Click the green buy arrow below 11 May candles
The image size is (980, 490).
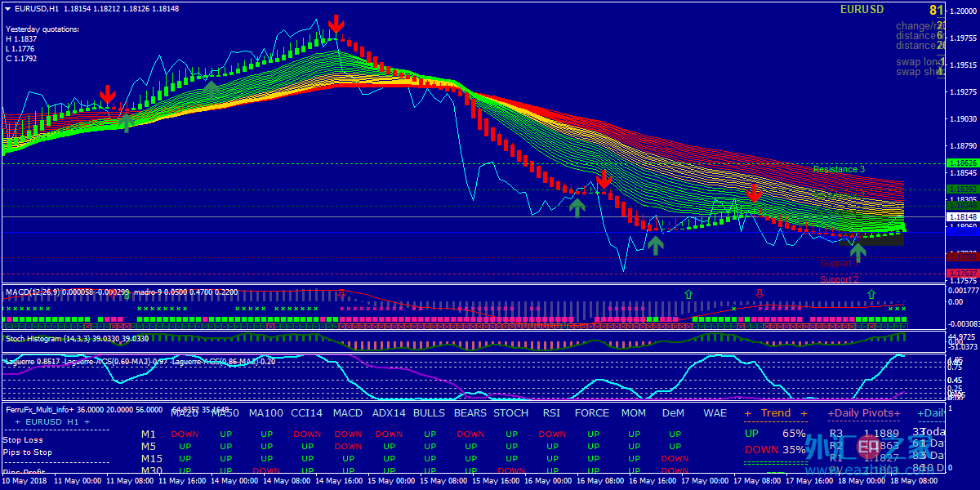point(126,122)
